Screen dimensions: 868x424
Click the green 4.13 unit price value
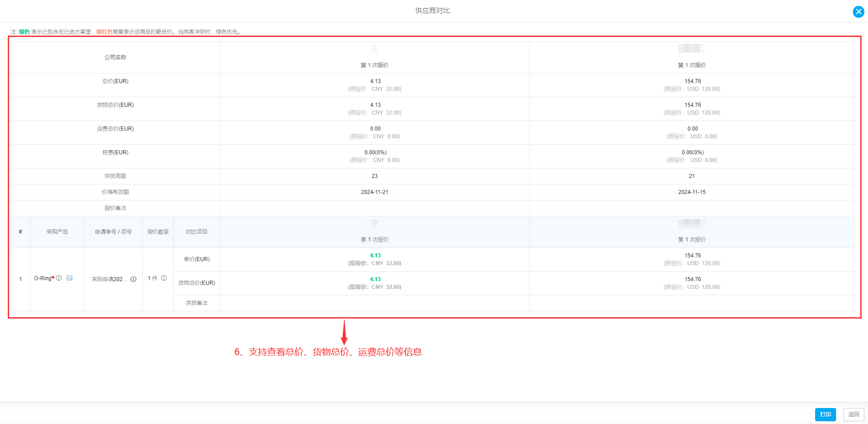375,256
